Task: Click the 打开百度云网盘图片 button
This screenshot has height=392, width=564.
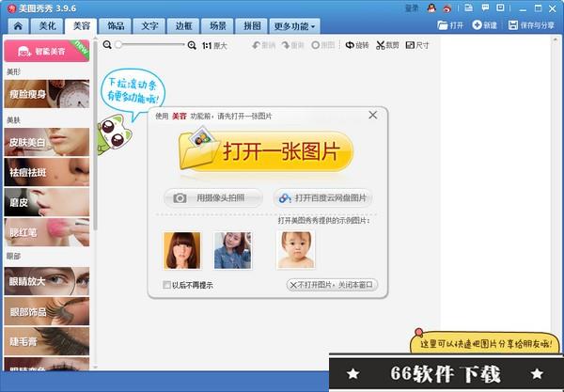Action: pyautogui.click(x=322, y=197)
